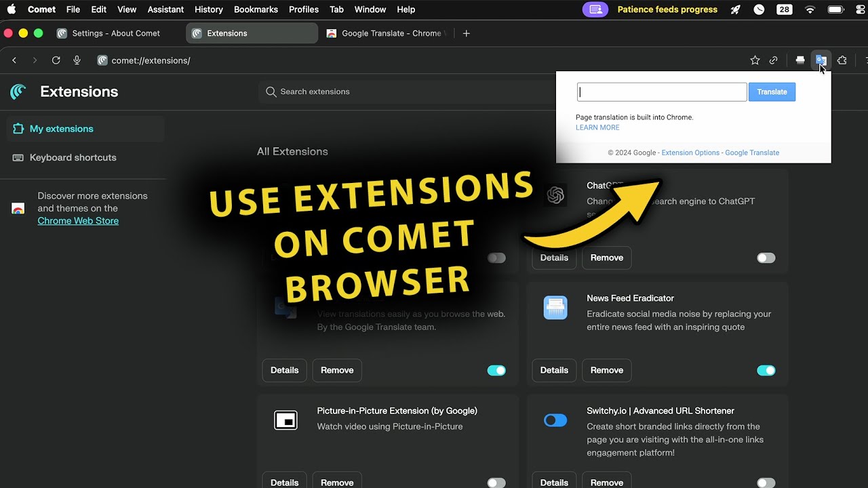Open a new tab with plus icon
This screenshot has width=868, height=488.
coord(466,33)
